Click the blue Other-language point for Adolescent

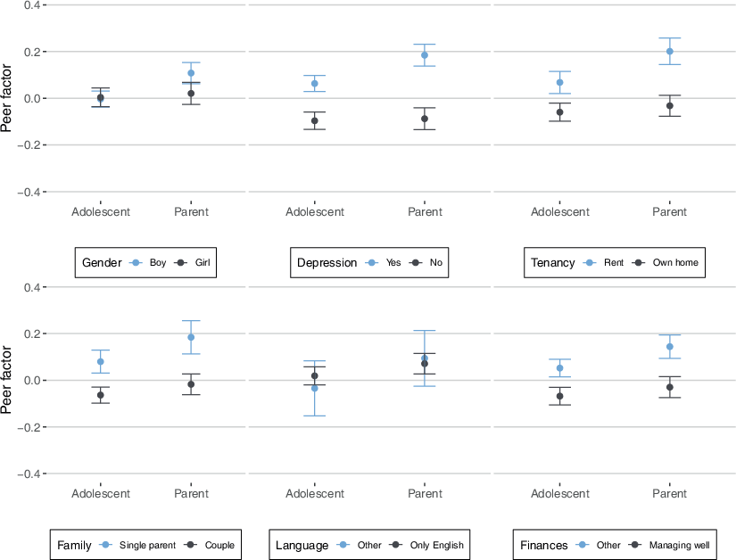coord(314,388)
